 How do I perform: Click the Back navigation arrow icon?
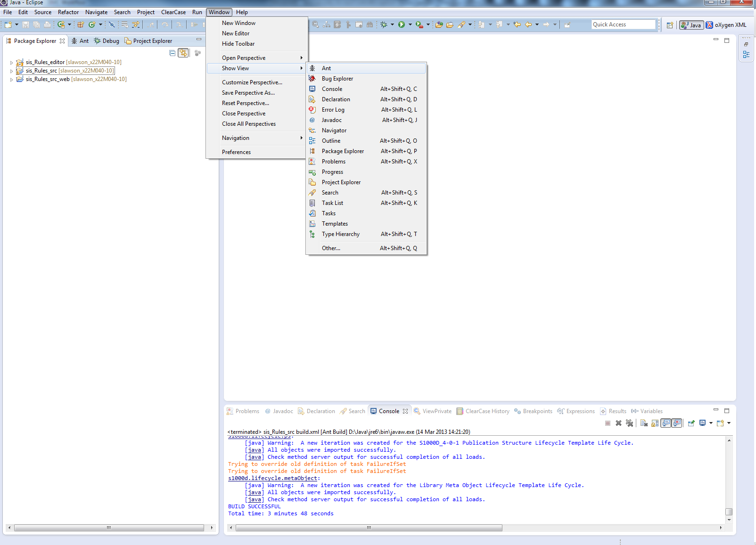[x=528, y=24]
